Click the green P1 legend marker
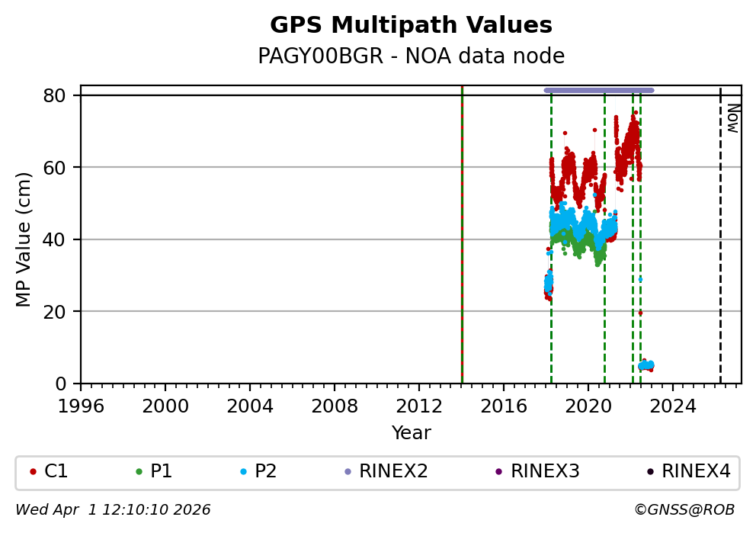Screen dimensions: 756x533 139,472
